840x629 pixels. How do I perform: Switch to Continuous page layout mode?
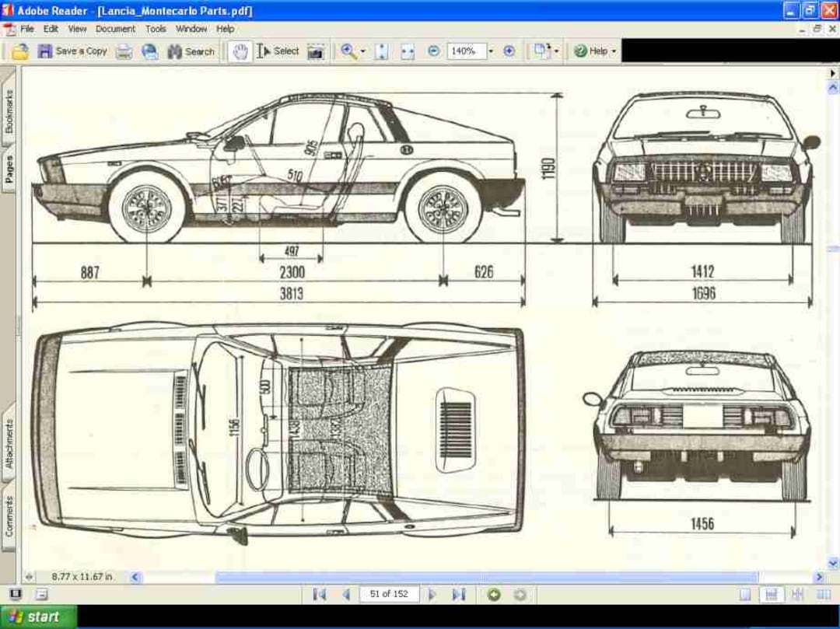pos(771,594)
